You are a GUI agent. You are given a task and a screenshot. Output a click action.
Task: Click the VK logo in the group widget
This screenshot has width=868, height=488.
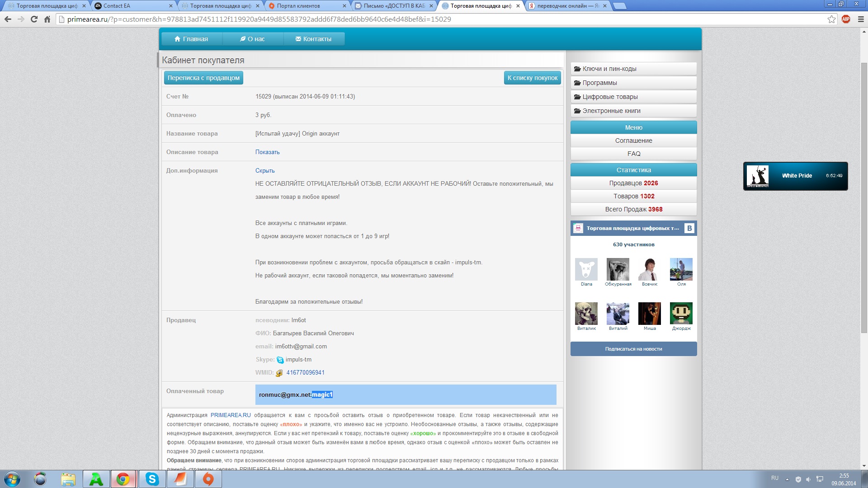[689, 228]
